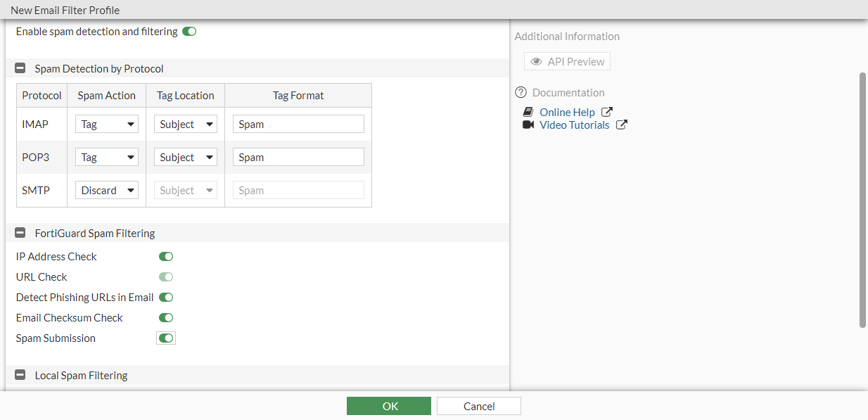Collapse Spam Detection by Protocol section
Screen dimensions: 868x420
[20, 69]
